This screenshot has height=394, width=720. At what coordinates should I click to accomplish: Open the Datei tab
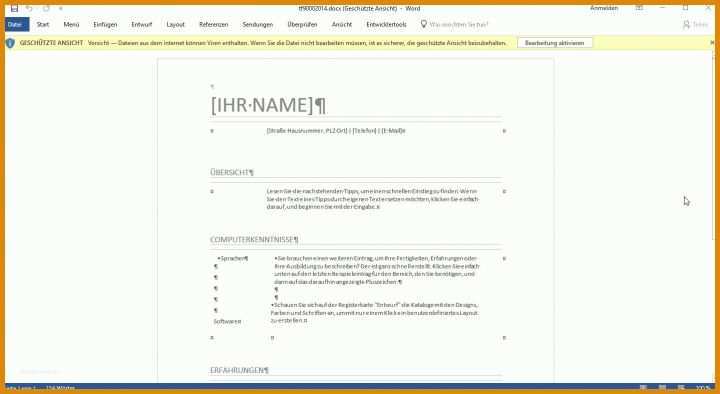tap(16, 24)
